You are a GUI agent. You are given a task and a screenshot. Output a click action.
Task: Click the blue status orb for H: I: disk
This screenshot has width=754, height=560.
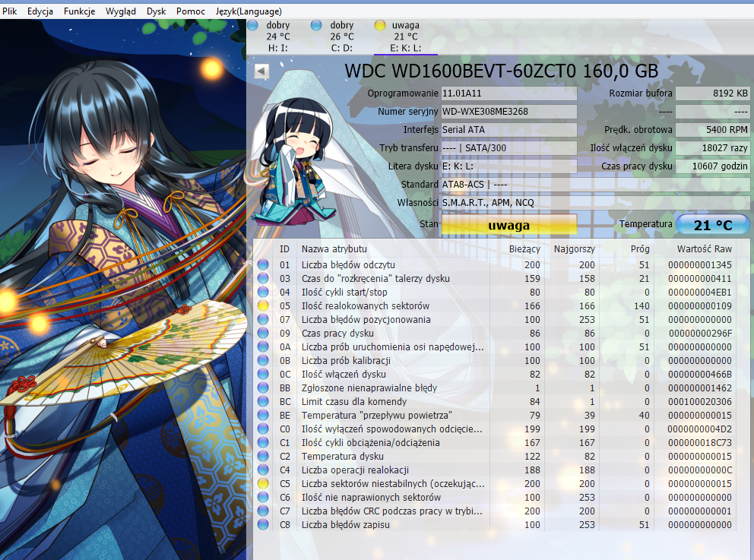253,25
